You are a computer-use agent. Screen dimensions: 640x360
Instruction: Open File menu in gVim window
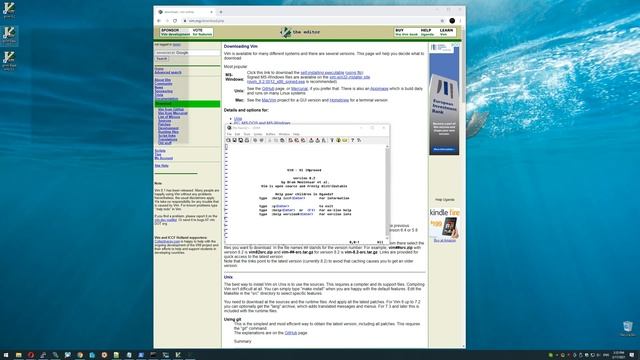229,134
